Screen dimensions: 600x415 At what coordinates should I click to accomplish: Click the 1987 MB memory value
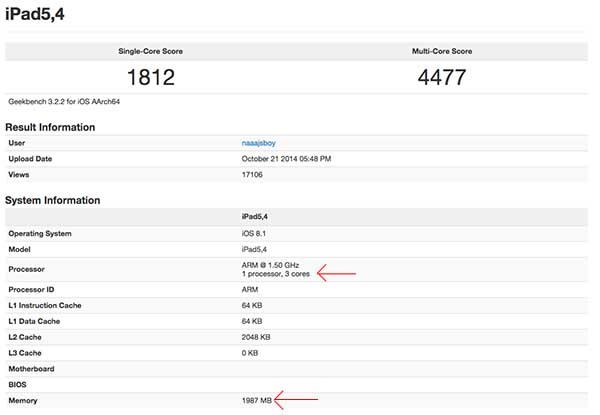tap(257, 401)
